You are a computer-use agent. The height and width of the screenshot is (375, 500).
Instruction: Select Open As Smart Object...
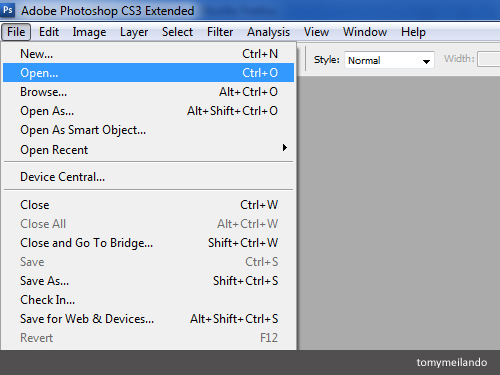click(148, 130)
